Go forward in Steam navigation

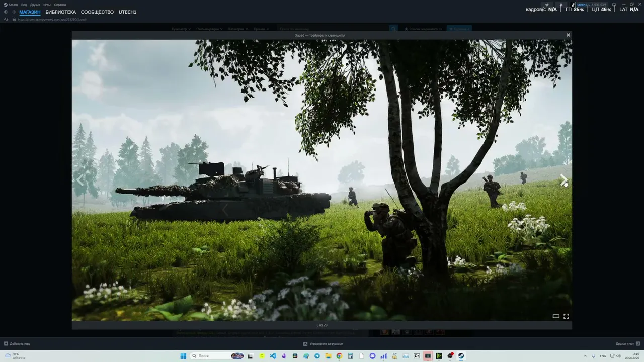[14, 12]
